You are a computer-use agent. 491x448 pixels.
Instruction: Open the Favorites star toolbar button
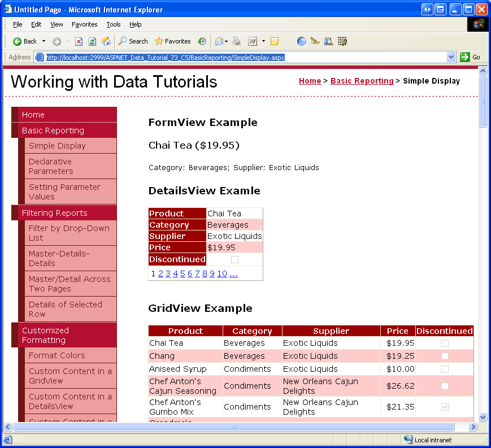(x=172, y=41)
